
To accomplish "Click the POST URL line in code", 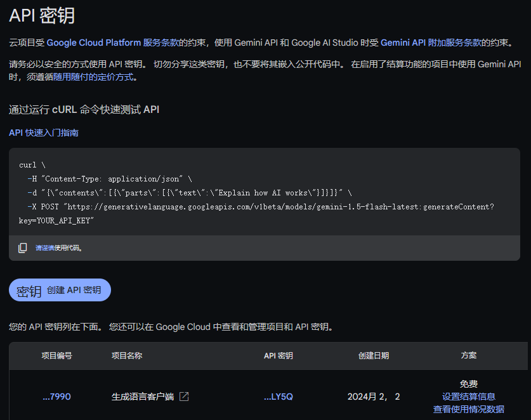I will pyautogui.click(x=261, y=207).
